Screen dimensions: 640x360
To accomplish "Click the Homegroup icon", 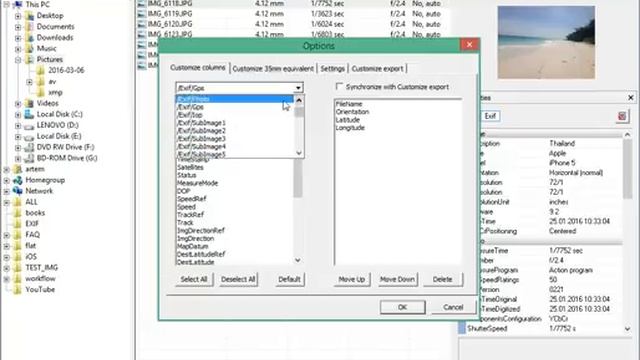I will 18,180.
